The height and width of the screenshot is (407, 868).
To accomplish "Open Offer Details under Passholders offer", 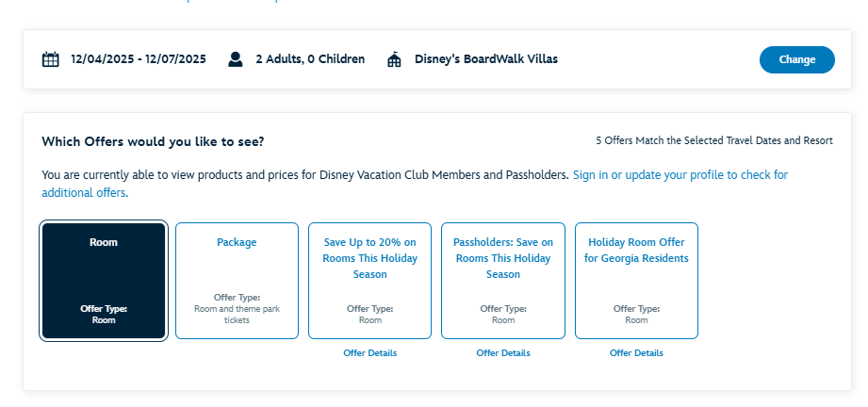I will coord(503,352).
